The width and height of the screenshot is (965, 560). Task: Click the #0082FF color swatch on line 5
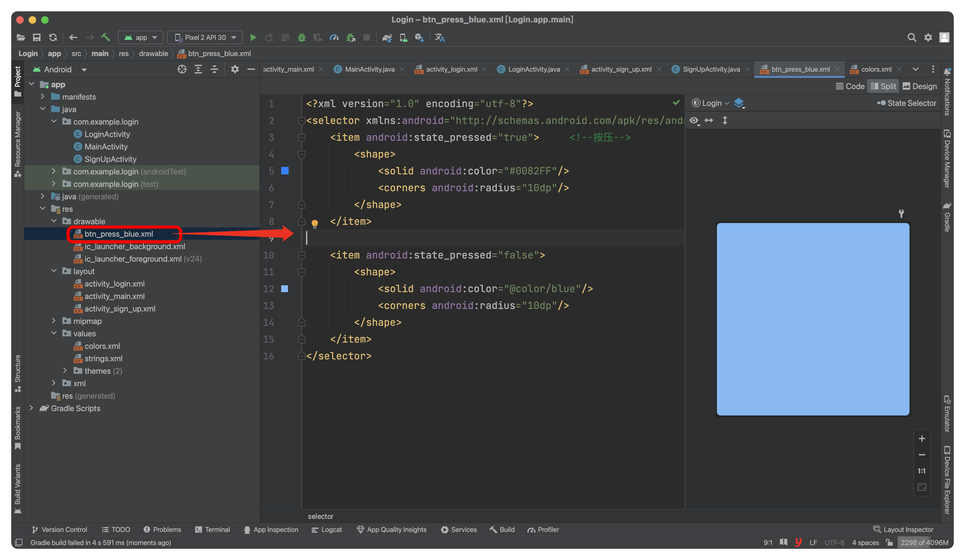click(285, 171)
